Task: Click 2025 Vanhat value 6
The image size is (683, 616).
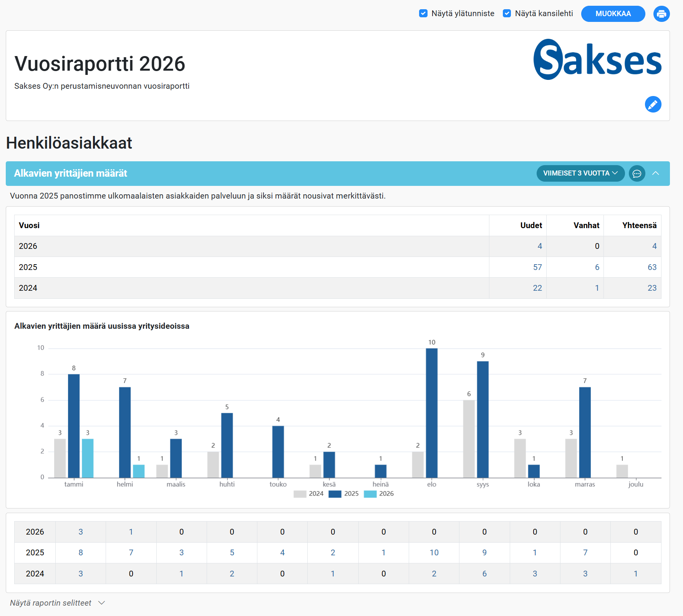Action: (x=597, y=267)
